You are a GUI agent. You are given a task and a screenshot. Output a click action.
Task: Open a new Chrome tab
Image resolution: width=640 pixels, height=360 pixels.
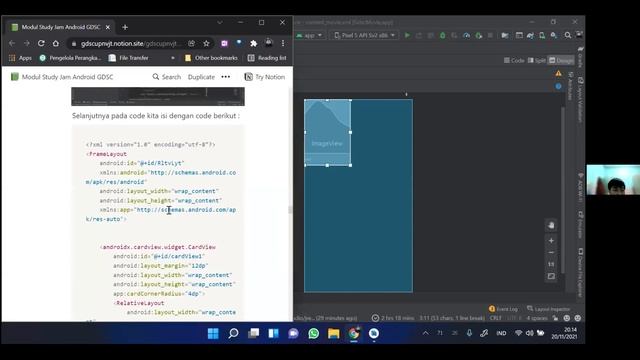coord(125,27)
